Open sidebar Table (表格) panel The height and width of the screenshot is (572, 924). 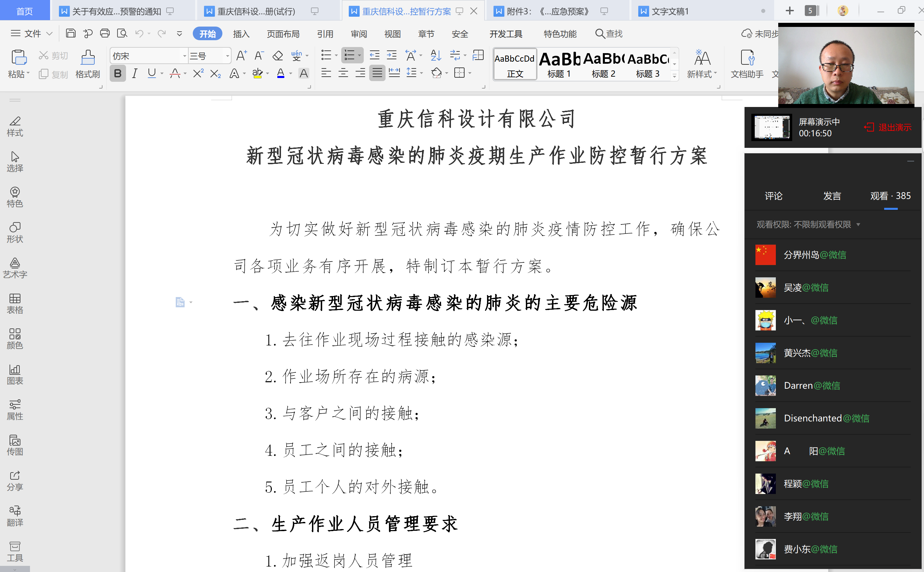[15, 304]
